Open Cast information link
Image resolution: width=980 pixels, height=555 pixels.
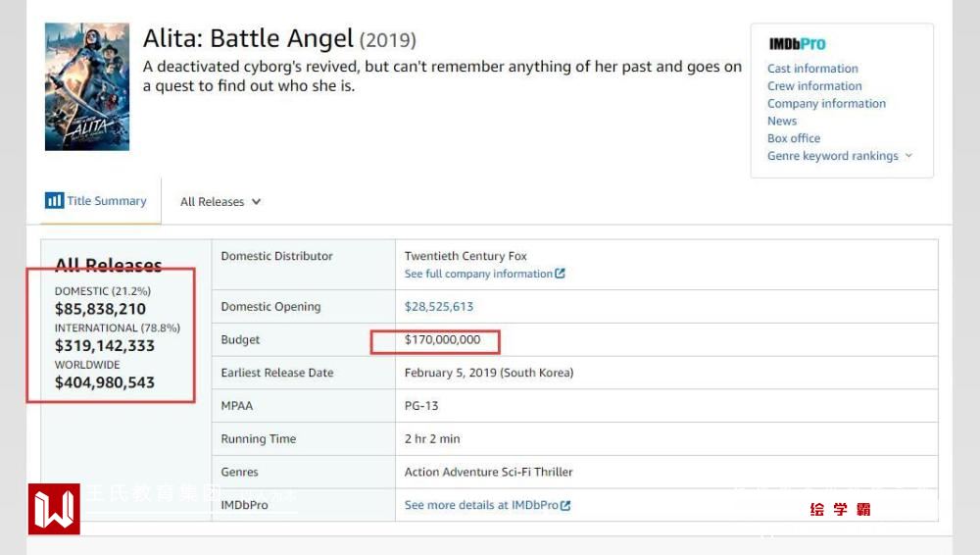(812, 69)
